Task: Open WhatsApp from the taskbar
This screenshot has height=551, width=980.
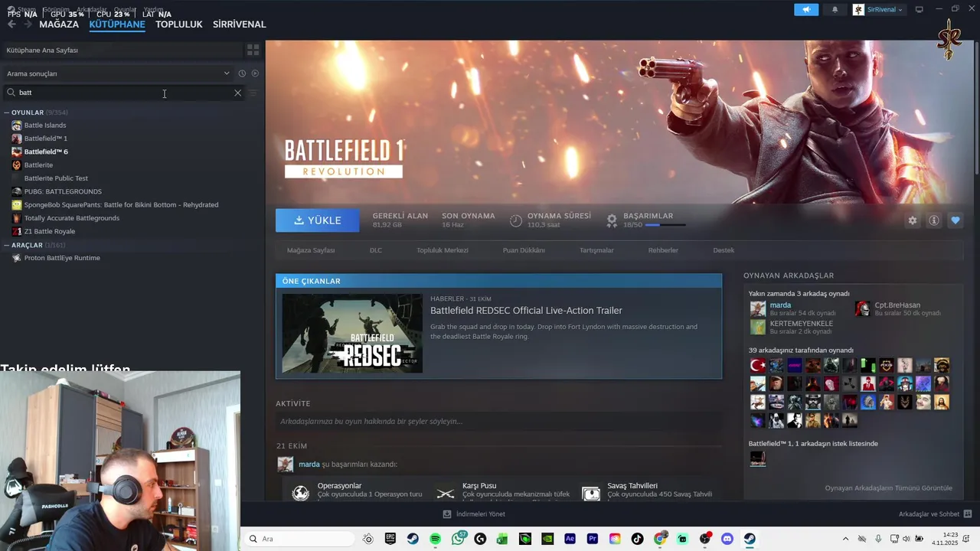Action: (458, 539)
